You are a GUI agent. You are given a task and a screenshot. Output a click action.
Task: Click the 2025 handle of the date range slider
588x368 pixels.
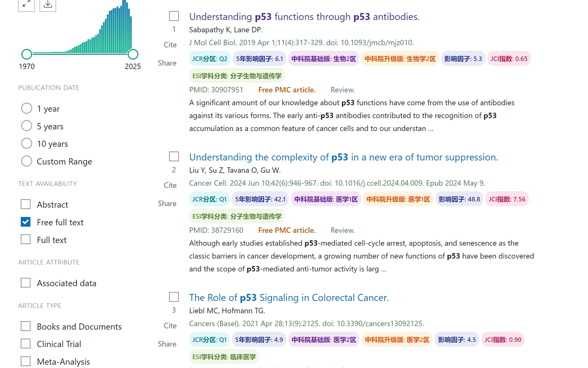click(132, 53)
